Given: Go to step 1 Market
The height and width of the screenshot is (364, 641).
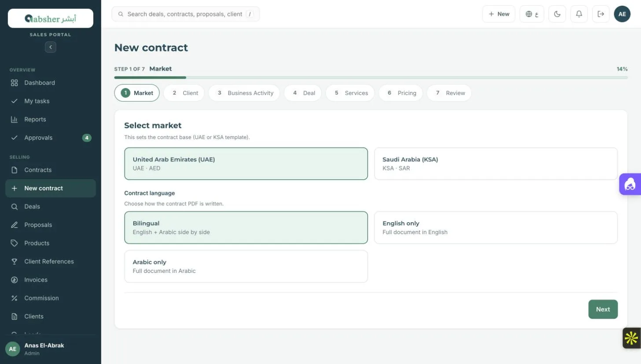Looking at the screenshot, I should coord(137,93).
